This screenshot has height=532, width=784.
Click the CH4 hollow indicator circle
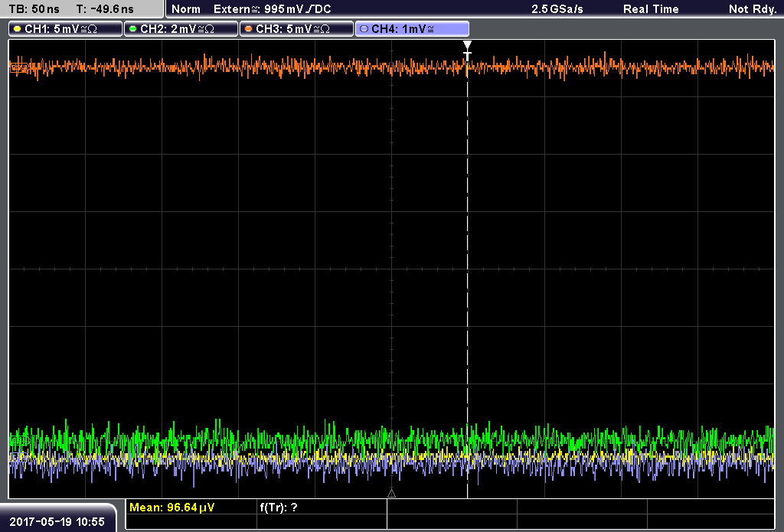click(364, 29)
